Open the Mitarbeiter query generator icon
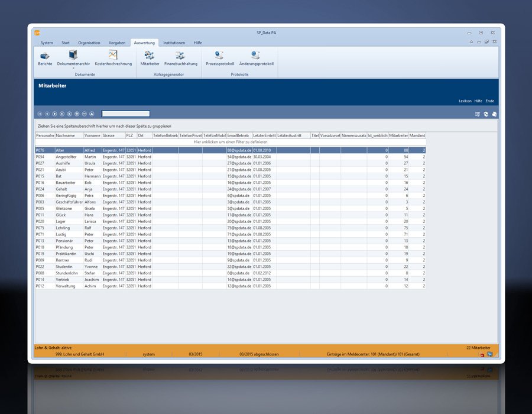 click(150, 59)
